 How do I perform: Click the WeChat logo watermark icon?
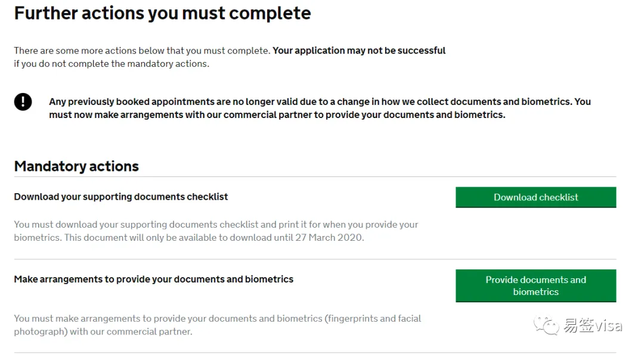547,326
